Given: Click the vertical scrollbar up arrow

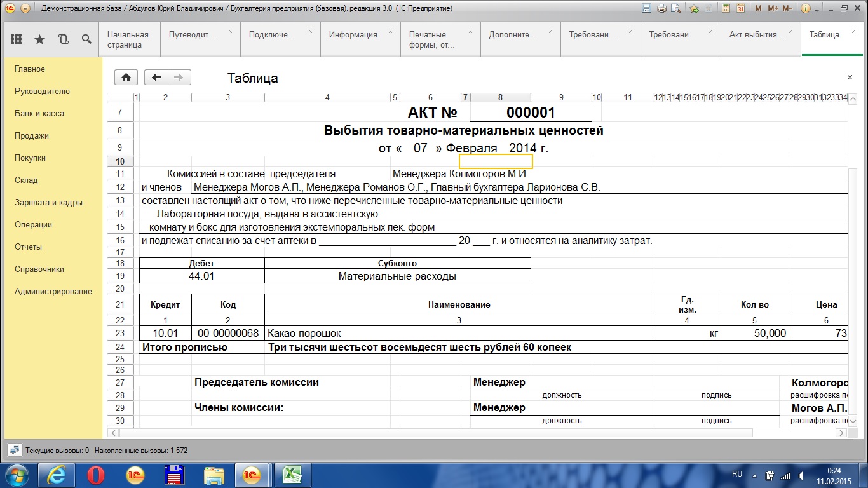Looking at the screenshot, I should (853, 98).
